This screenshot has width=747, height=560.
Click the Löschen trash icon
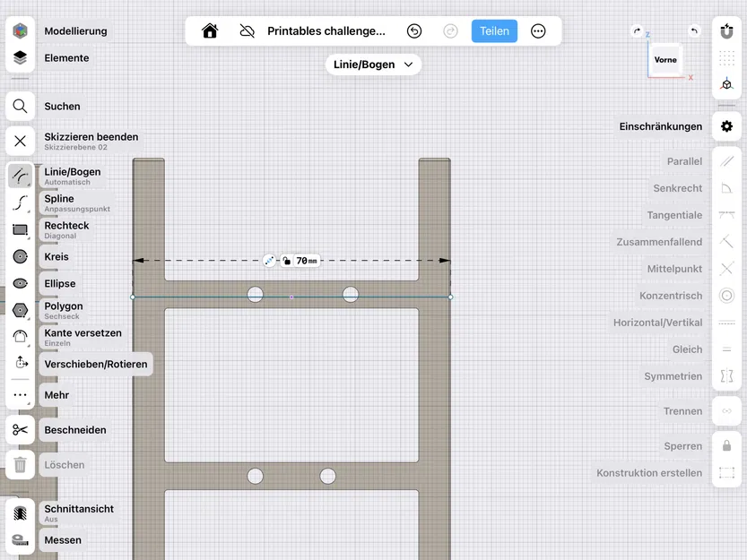[20, 465]
